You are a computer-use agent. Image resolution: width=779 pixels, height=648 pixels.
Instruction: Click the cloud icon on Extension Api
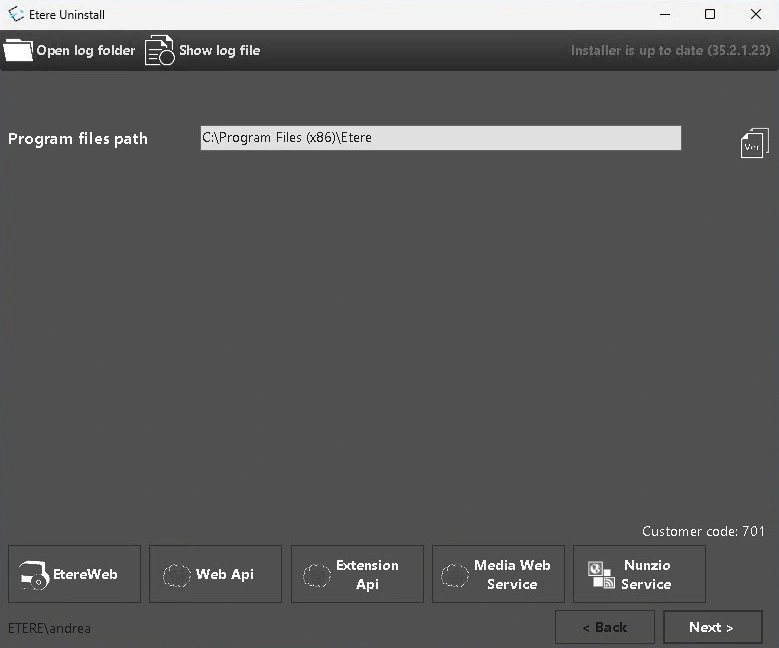317,575
